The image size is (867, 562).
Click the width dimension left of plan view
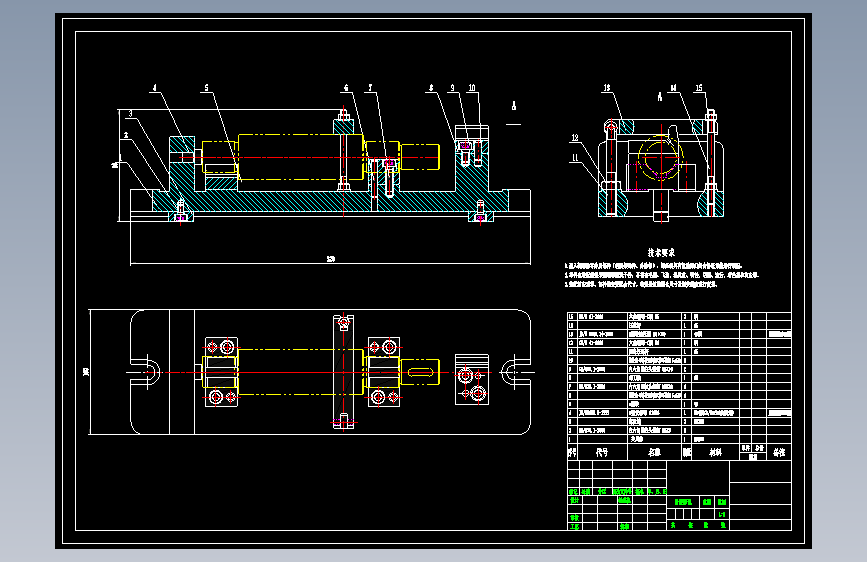86,372
